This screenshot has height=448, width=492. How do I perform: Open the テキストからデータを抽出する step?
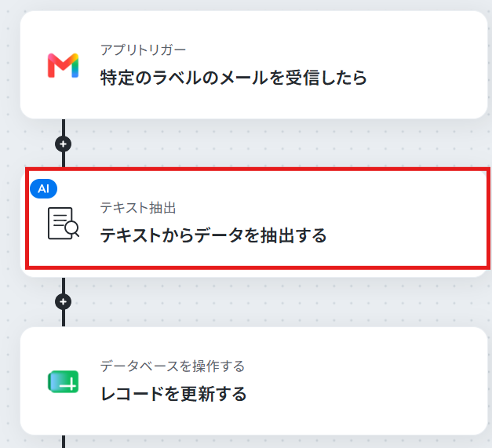[x=257, y=218]
